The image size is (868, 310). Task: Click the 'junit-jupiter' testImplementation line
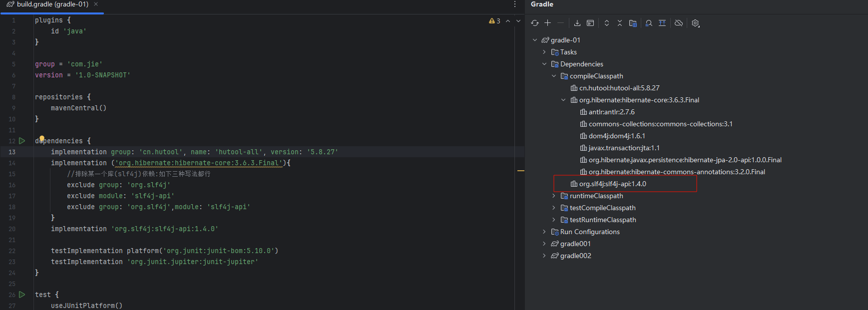pos(154,262)
